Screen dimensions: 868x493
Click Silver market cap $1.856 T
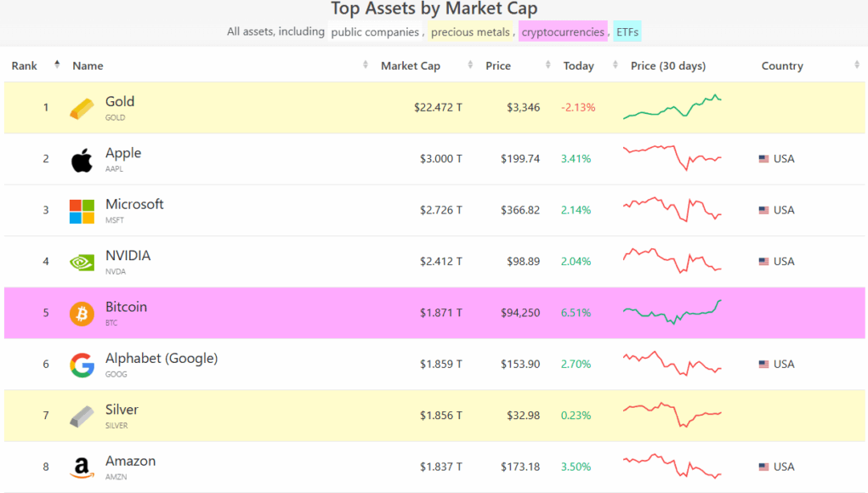(x=440, y=416)
